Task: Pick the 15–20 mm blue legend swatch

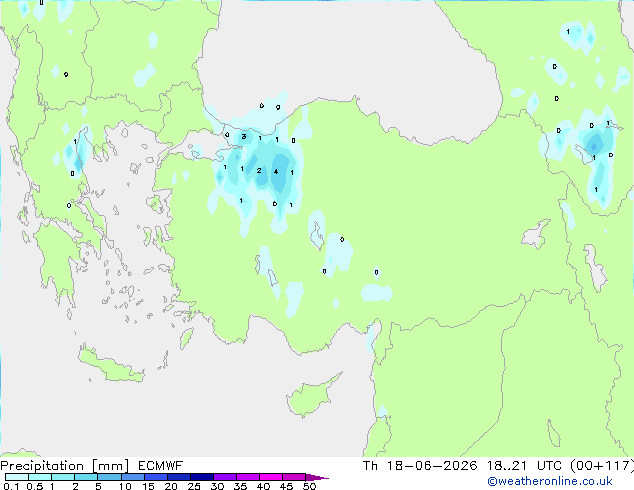Action: [x=155, y=477]
